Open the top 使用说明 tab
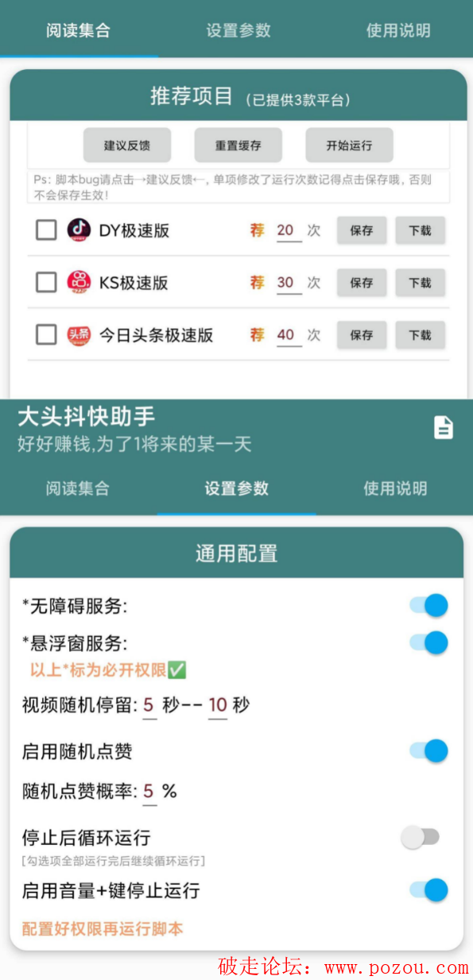 click(398, 30)
